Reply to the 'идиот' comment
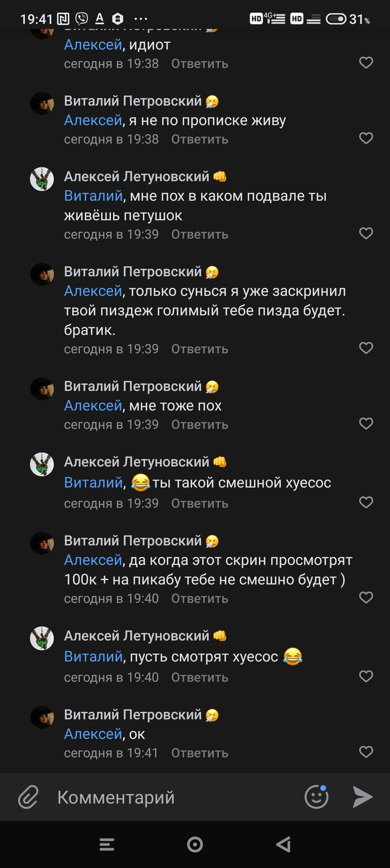The image size is (390, 868). point(199,64)
